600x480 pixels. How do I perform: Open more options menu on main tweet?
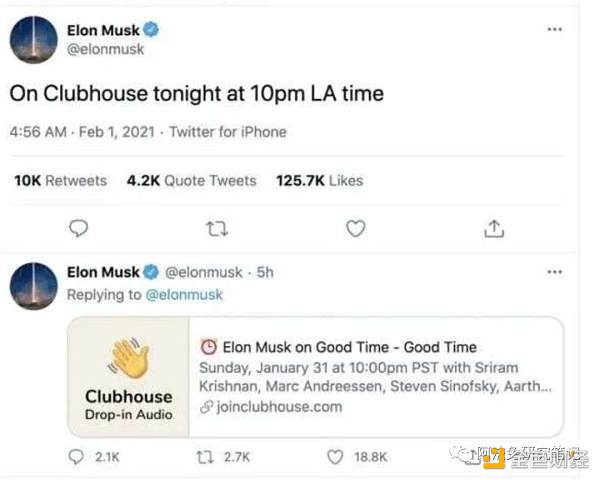(554, 30)
